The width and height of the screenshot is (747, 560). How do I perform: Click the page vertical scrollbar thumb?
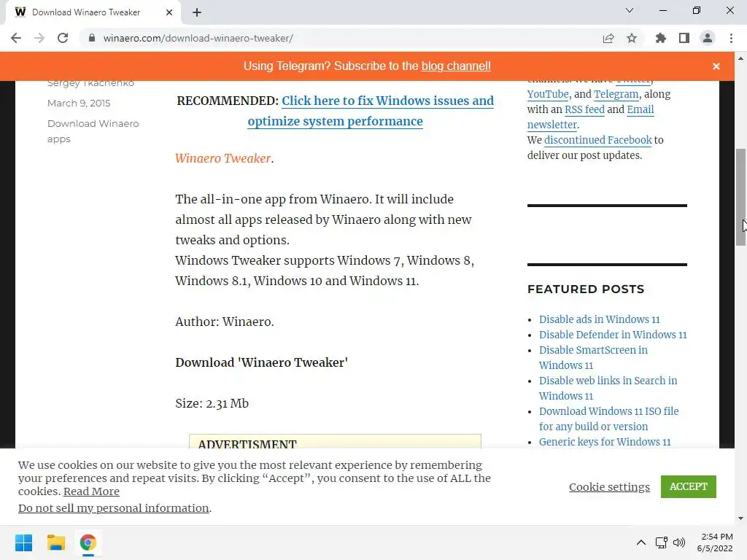tap(740, 197)
